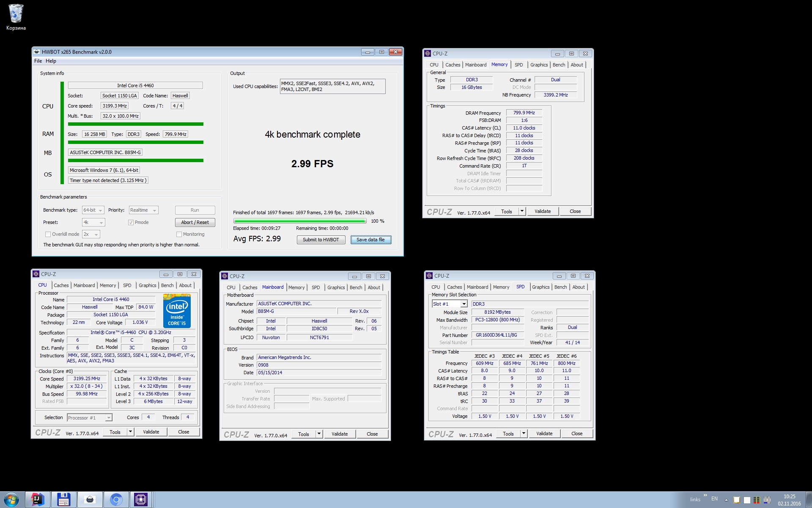Open the Overkill mode 2x dropdown
The height and width of the screenshot is (508, 812).
[91, 234]
